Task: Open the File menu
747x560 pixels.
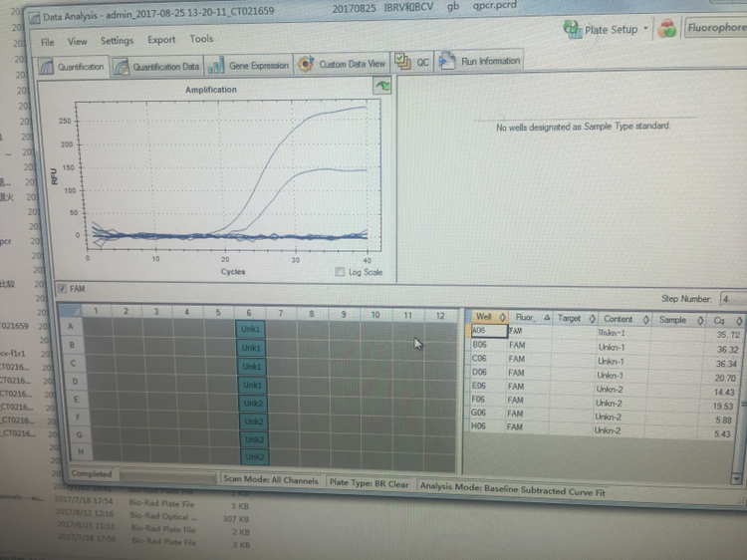Action: 47,42
